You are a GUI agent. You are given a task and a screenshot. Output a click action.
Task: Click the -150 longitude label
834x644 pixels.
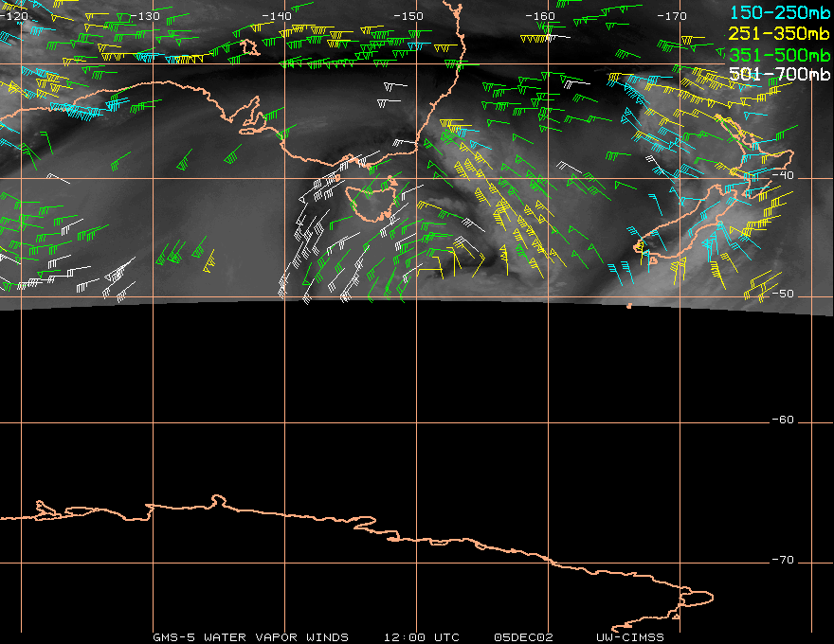coord(408,16)
